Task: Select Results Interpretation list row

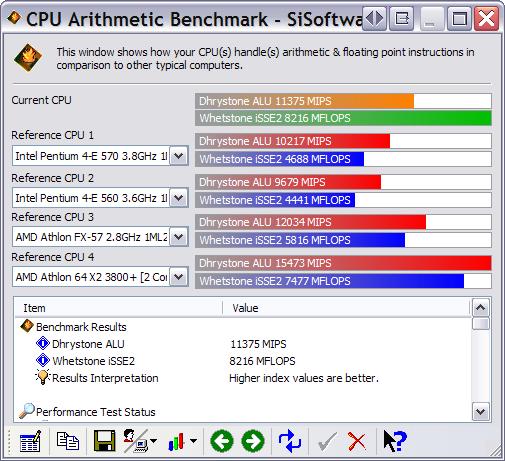Action: point(243,378)
